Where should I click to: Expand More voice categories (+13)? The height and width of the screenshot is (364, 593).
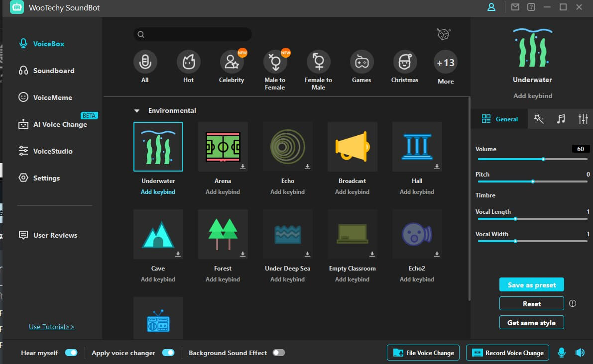(446, 63)
